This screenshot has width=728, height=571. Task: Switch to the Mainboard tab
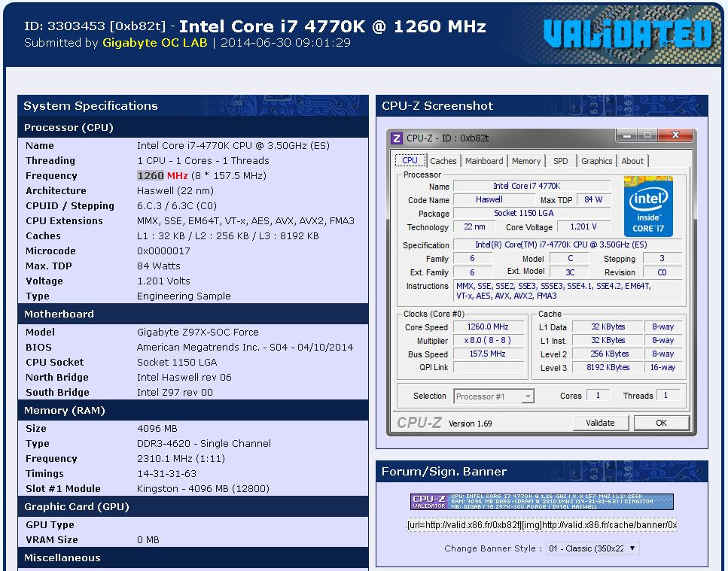484,161
